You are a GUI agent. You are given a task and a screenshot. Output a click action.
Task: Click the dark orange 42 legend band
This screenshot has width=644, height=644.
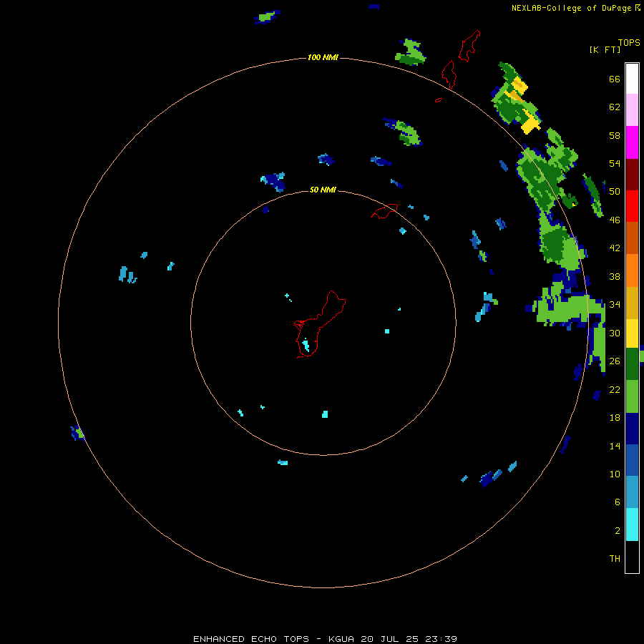[632, 238]
